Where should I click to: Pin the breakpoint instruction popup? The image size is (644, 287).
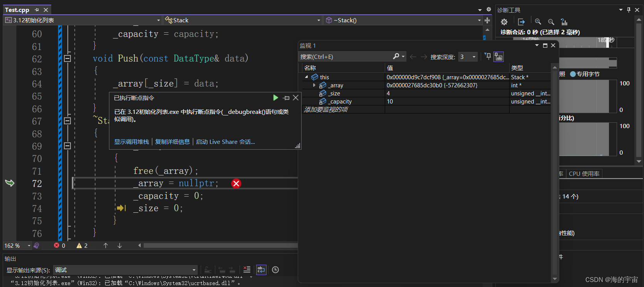point(286,98)
